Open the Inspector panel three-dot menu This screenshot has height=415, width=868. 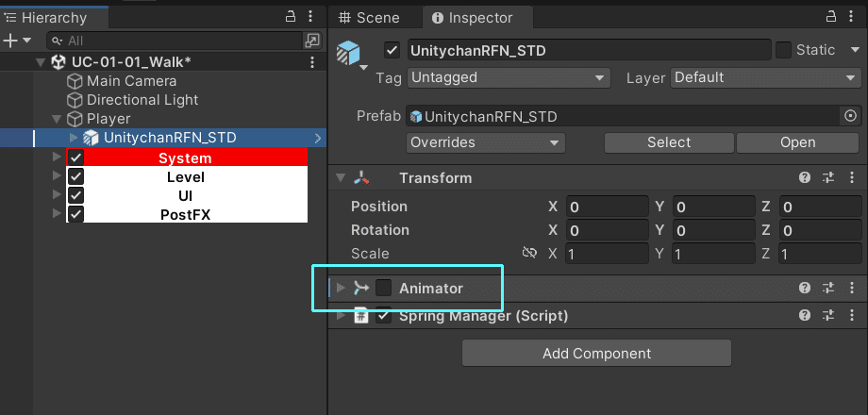[852, 17]
